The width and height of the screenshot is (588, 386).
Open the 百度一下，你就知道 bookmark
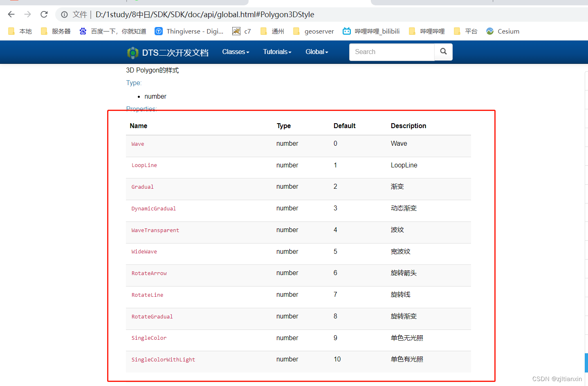[113, 31]
